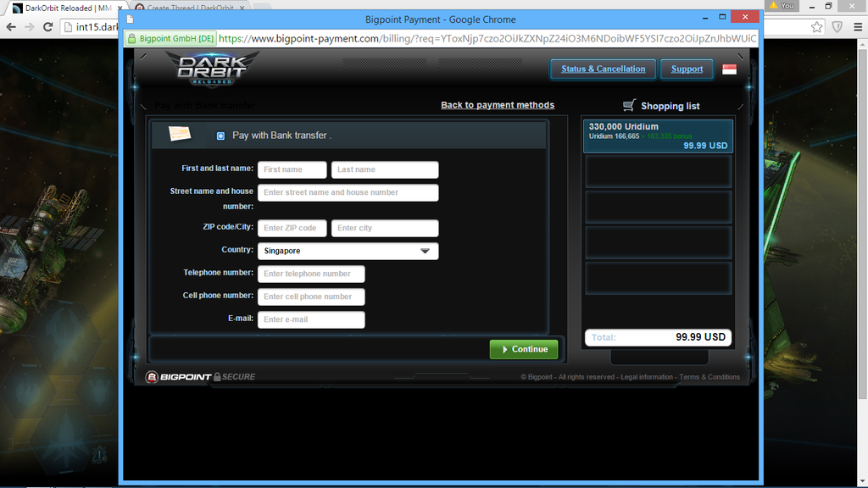
Task: Click the bank transfer cheque icon
Action: [180, 134]
